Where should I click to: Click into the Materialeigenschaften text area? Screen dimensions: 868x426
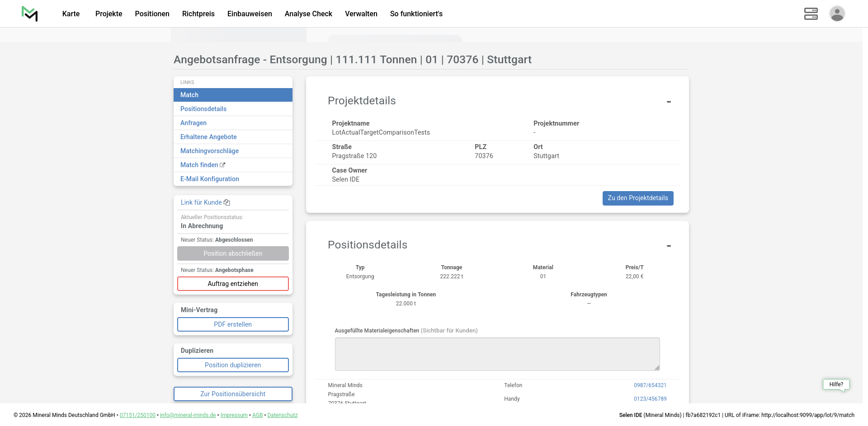(x=497, y=354)
